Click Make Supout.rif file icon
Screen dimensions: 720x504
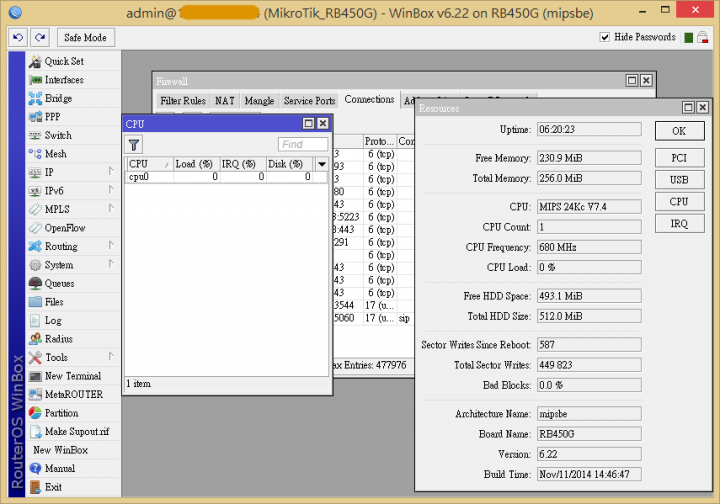click(x=35, y=431)
